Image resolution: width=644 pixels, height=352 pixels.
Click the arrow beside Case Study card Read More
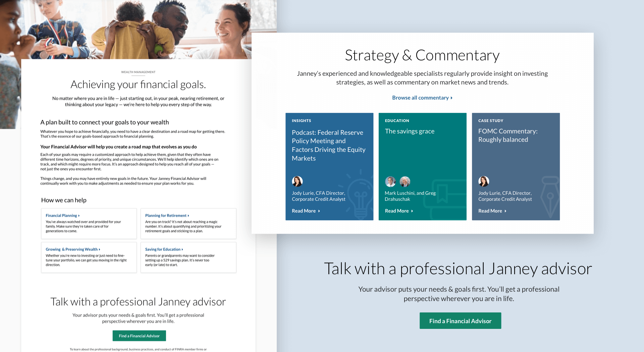click(505, 211)
